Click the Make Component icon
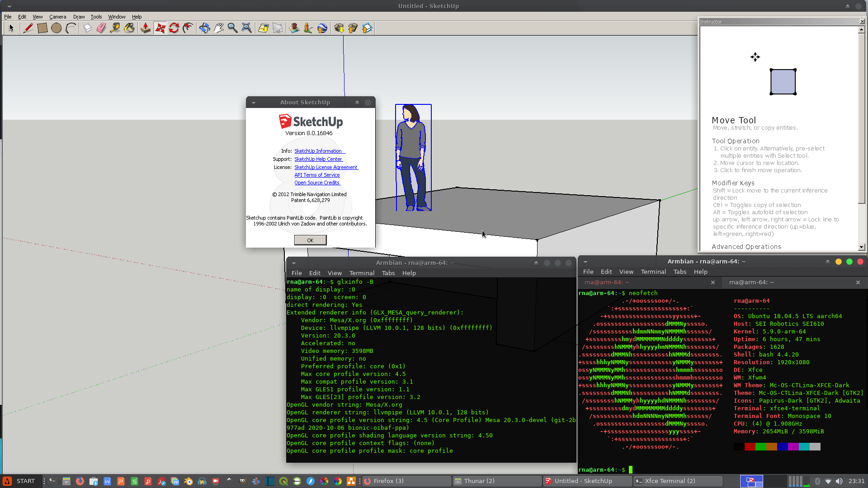The height and width of the screenshot is (488, 868). coord(87,28)
